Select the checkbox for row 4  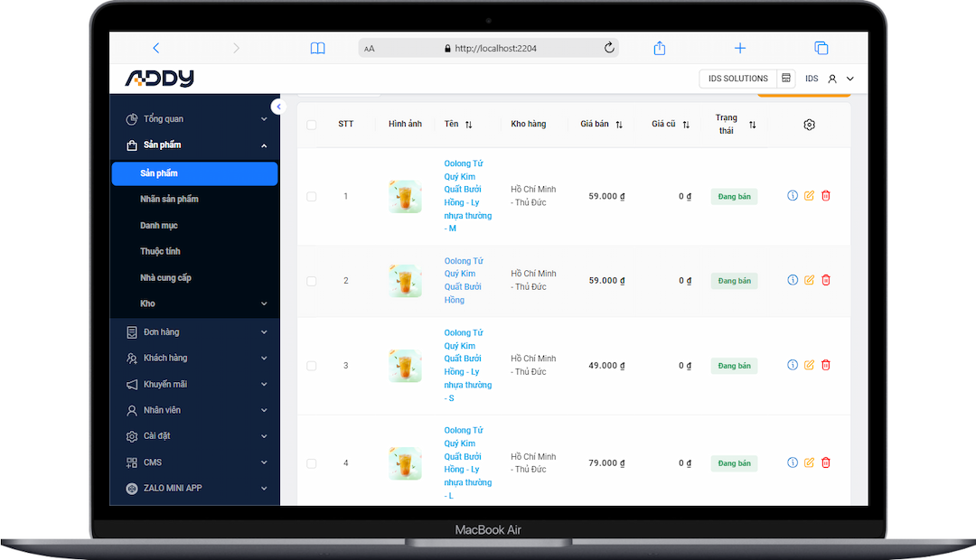[312, 463]
